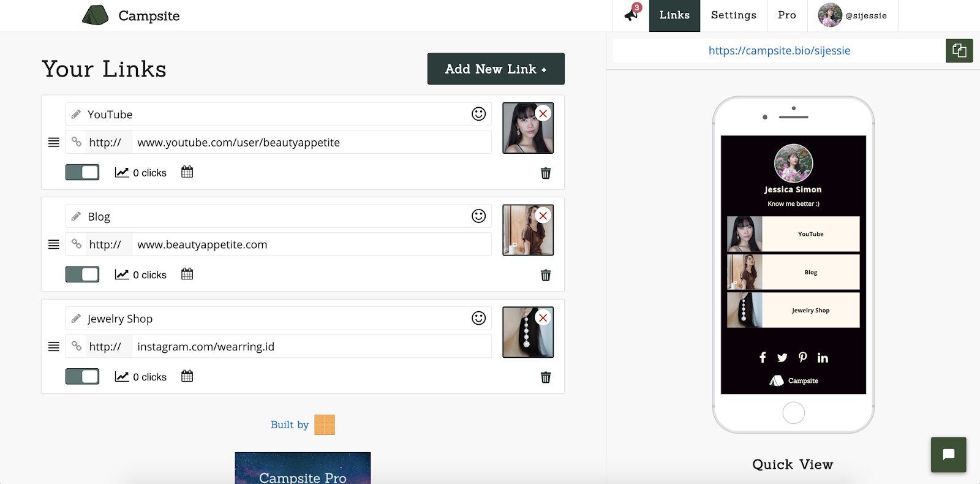Edit the instagram.com/wearring.id URL field
Image resolution: width=980 pixels, height=484 pixels.
coord(312,347)
